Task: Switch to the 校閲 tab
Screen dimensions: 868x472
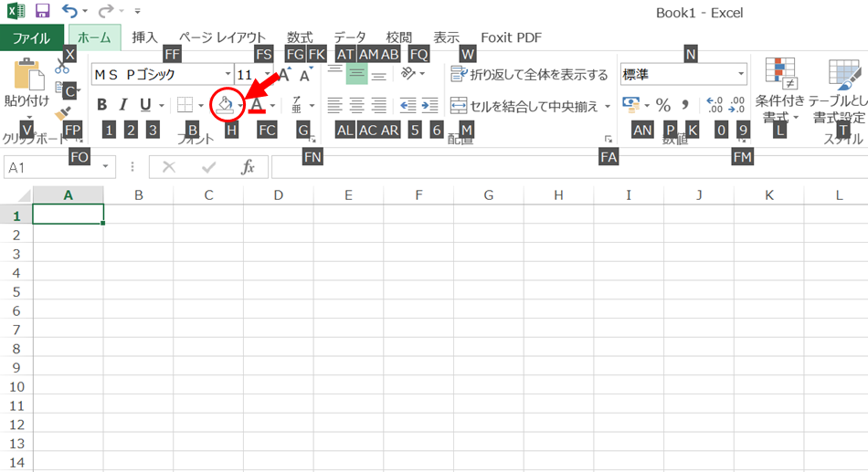Action: coord(398,37)
